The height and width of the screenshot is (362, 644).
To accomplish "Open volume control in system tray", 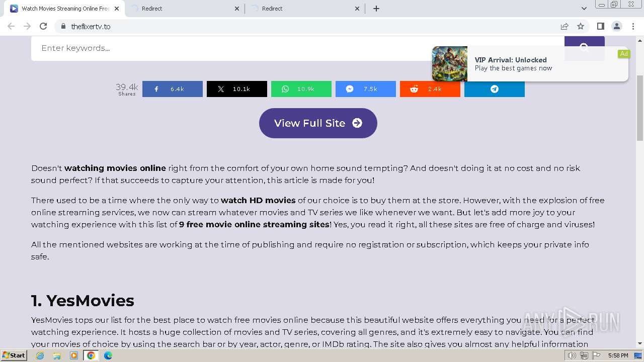I will coord(572,355).
